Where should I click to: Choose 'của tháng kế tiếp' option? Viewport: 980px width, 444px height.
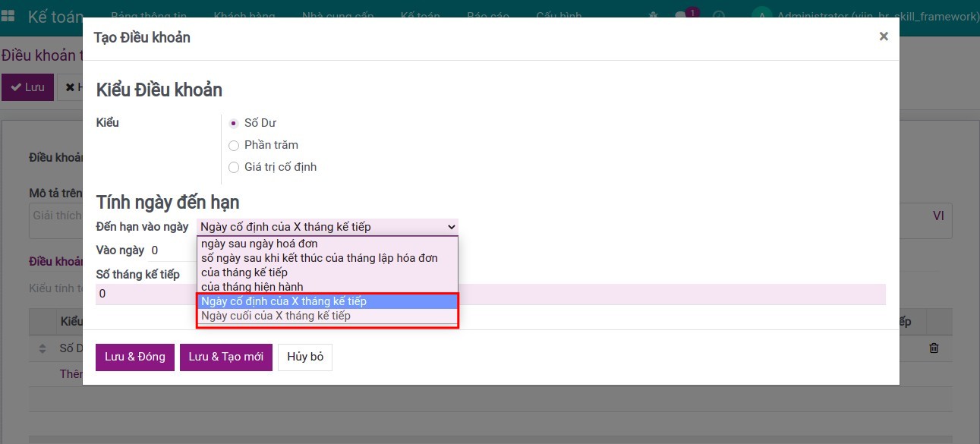pyautogui.click(x=244, y=272)
